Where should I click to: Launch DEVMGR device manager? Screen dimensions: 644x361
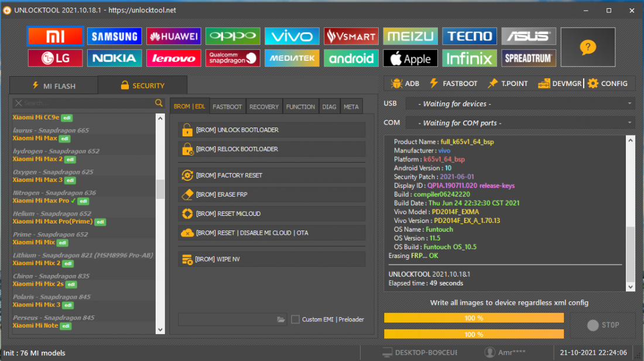(x=560, y=84)
